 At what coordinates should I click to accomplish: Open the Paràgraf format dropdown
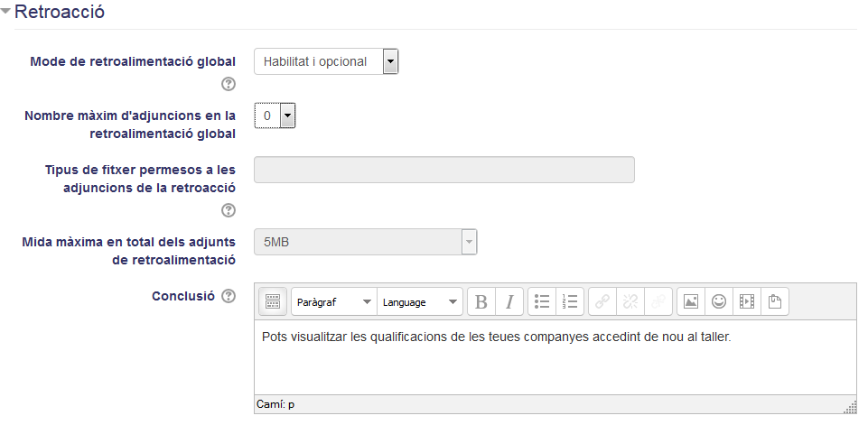tap(334, 301)
